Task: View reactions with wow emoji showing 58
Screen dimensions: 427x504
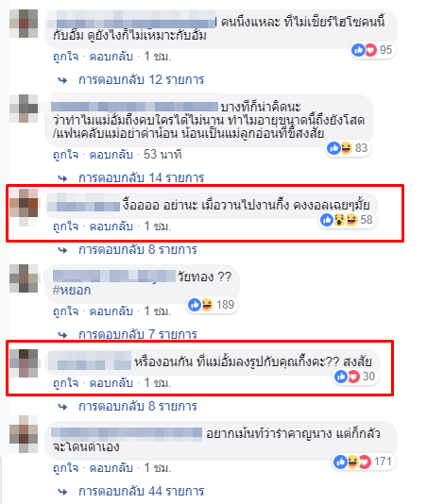Action: 347,220
